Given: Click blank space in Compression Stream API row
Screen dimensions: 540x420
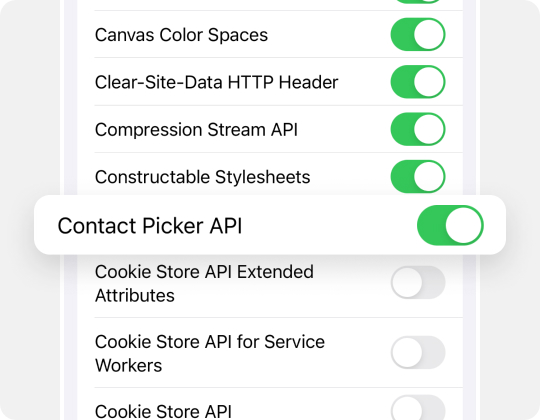Looking at the screenshot, I should pos(344,129).
